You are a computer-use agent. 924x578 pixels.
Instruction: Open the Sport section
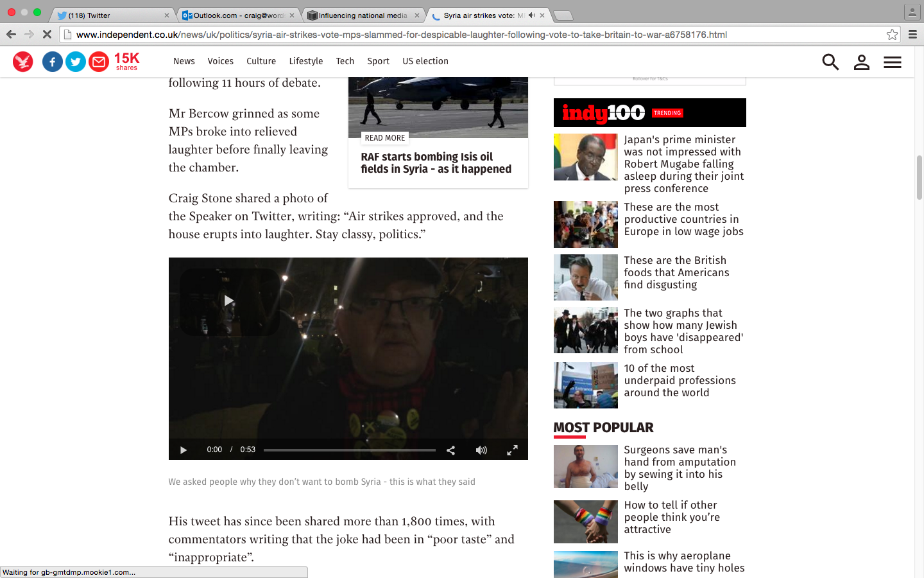pyautogui.click(x=379, y=62)
